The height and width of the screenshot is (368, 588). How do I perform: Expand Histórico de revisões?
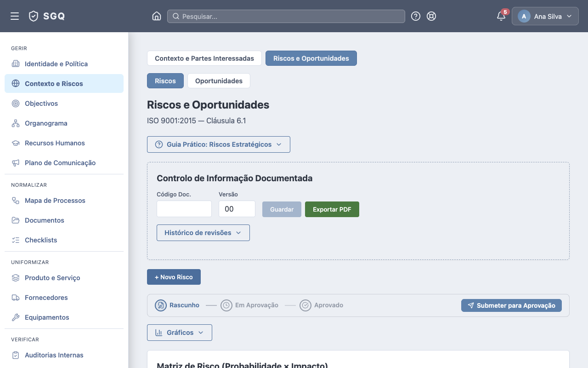click(203, 233)
